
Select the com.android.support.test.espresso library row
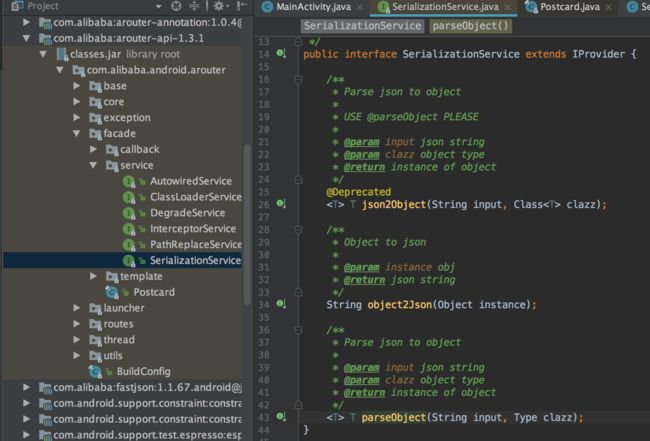coord(122,435)
